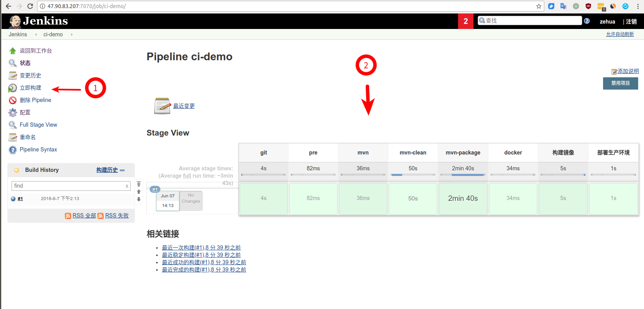Viewport: 644px width, 309px height.
Task: Click the red delete Pipeline icon
Action: point(13,100)
